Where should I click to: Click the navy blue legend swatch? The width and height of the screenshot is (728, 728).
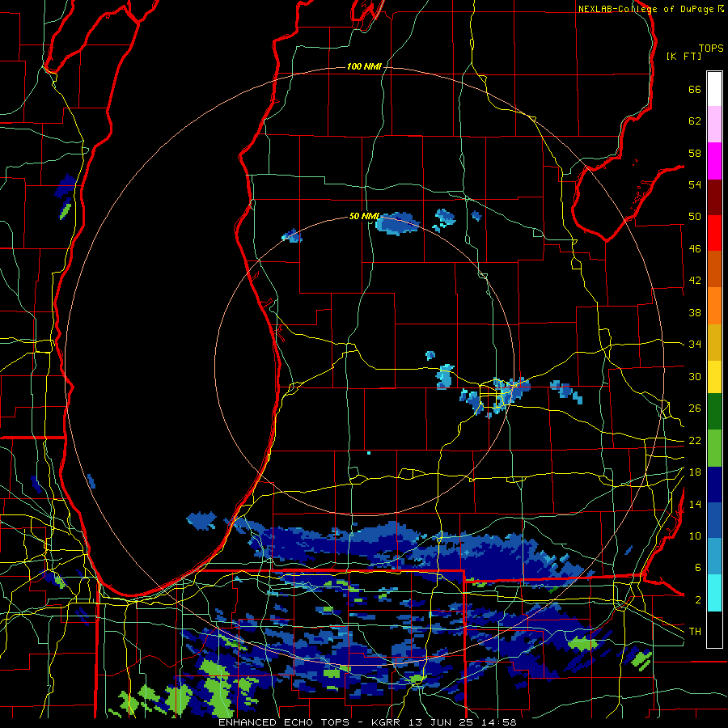(714, 485)
